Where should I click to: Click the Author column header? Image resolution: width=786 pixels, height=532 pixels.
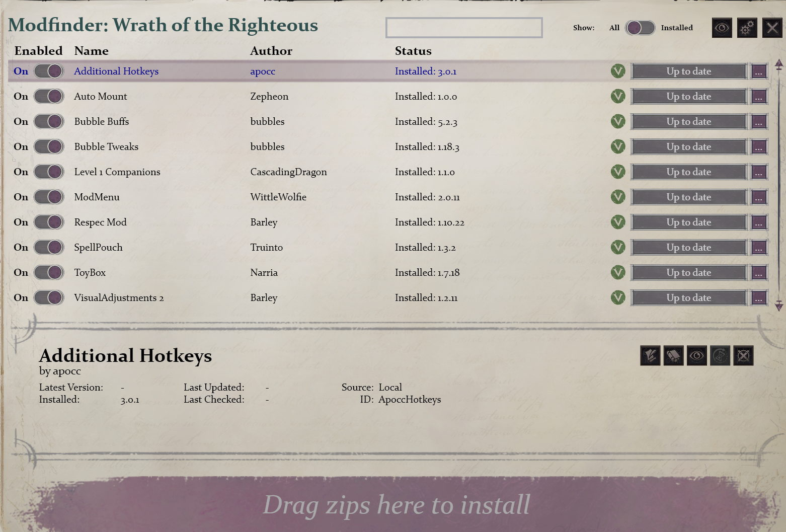click(x=271, y=51)
